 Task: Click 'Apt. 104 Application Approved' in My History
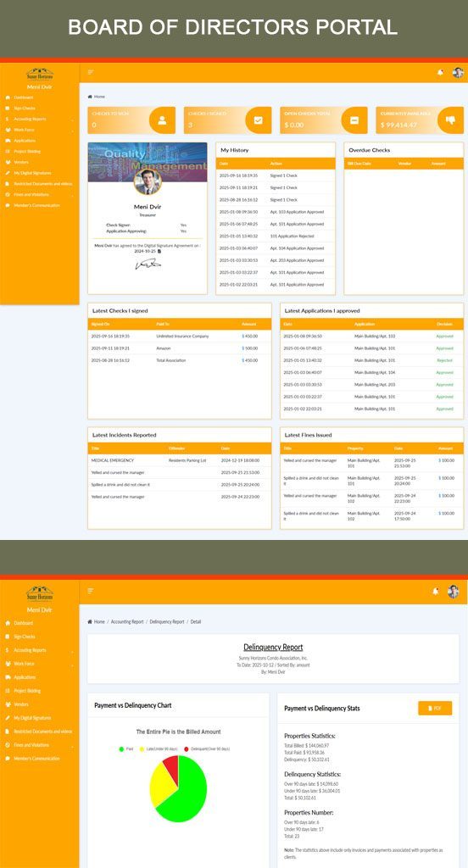[297, 248]
